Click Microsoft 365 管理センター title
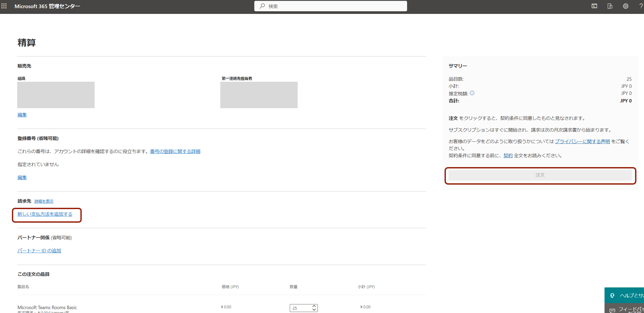 [47, 6]
